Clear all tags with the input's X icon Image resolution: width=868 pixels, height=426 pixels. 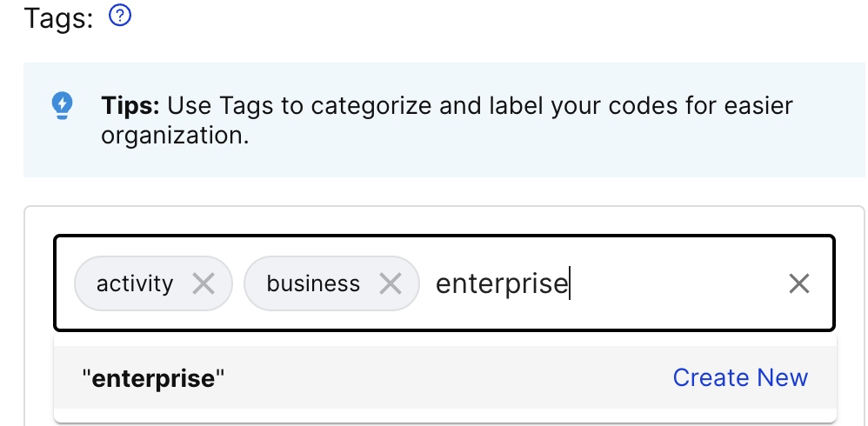point(798,283)
